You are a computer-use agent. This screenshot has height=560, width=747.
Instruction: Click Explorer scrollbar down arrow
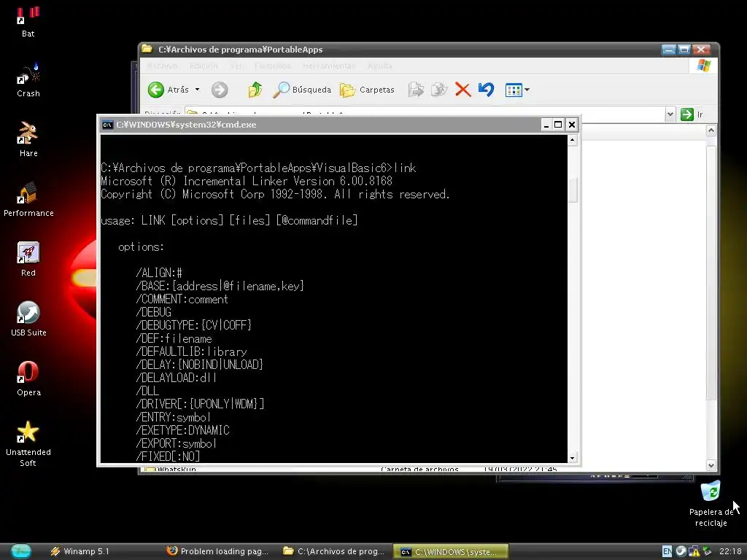pyautogui.click(x=711, y=465)
